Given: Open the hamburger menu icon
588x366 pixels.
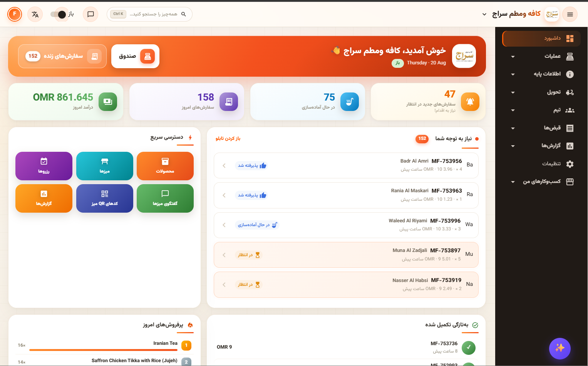Looking at the screenshot, I should 570,14.
